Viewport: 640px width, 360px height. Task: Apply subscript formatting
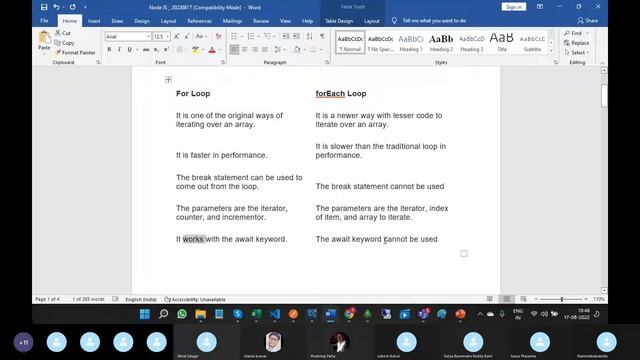tap(156, 49)
